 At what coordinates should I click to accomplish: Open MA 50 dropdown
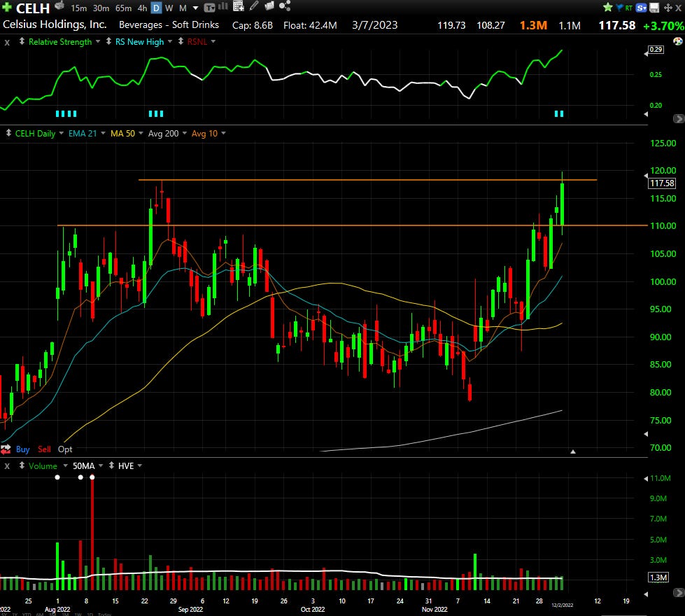tap(141, 133)
